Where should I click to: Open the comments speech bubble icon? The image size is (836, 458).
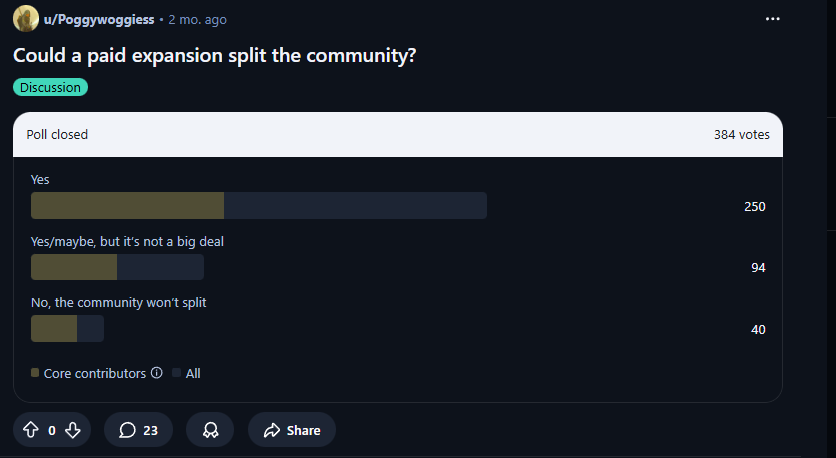pyautogui.click(x=127, y=430)
